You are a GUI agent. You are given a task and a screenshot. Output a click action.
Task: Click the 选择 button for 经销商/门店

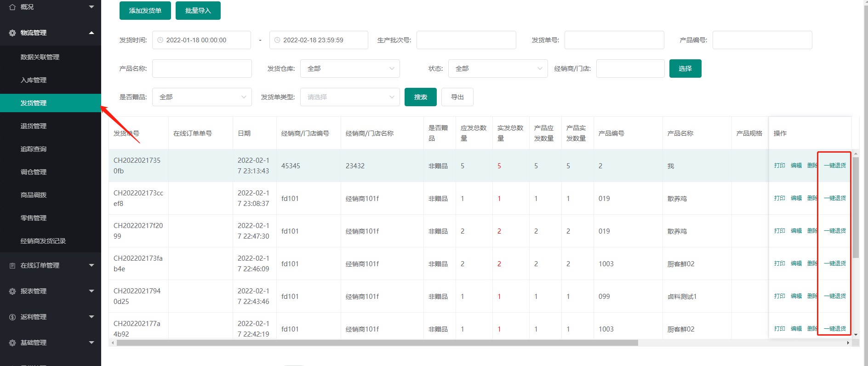coord(685,69)
